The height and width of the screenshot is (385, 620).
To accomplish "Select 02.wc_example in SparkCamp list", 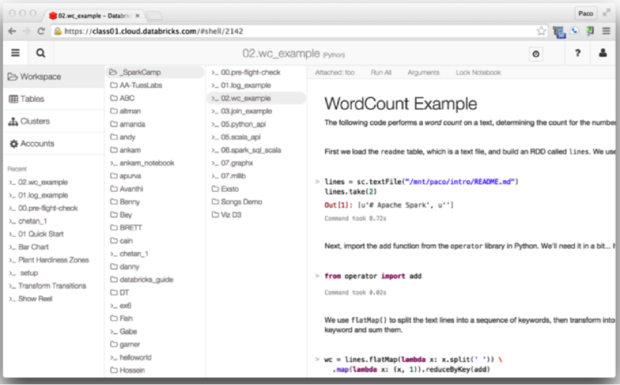I will (x=256, y=98).
